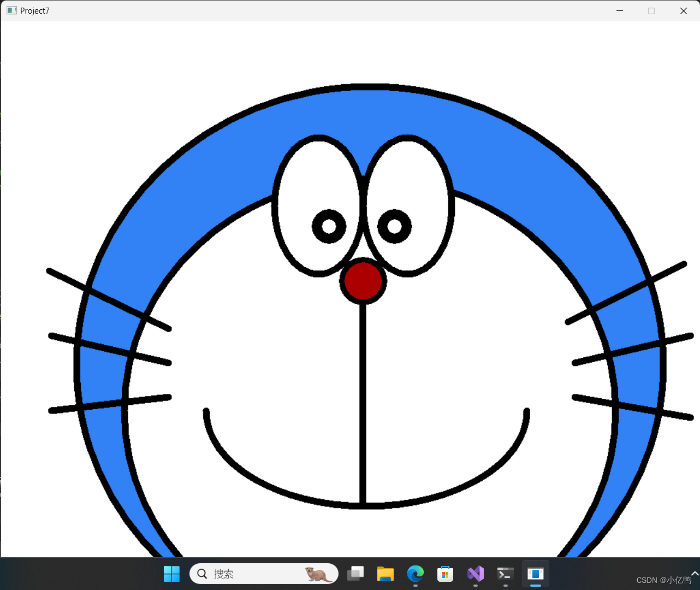The width and height of the screenshot is (700, 590).
Task: Open the terminal console taskbar icon
Action: (506, 574)
